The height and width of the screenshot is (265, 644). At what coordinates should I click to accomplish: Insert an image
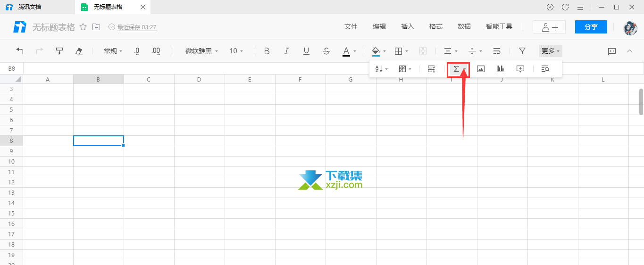pyautogui.click(x=481, y=69)
